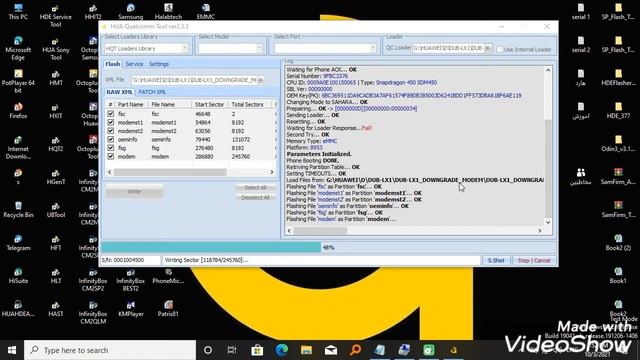Browse for the QC Loader file

tap(488, 48)
